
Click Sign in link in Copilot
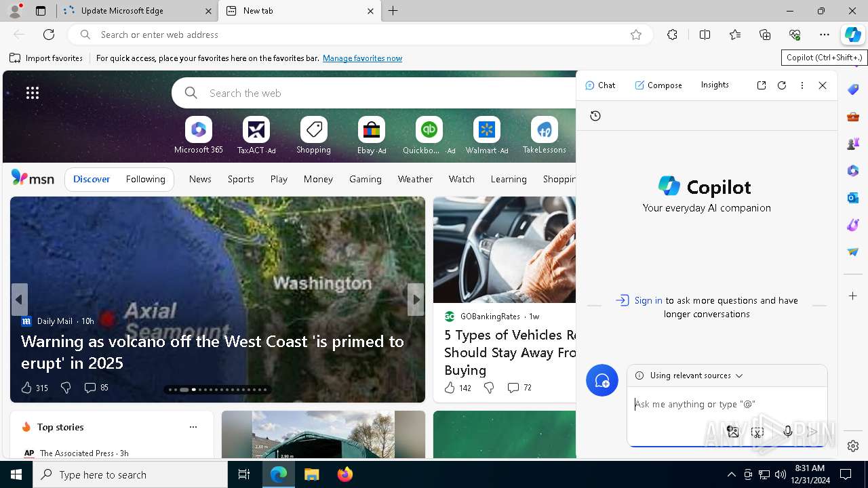(x=648, y=300)
